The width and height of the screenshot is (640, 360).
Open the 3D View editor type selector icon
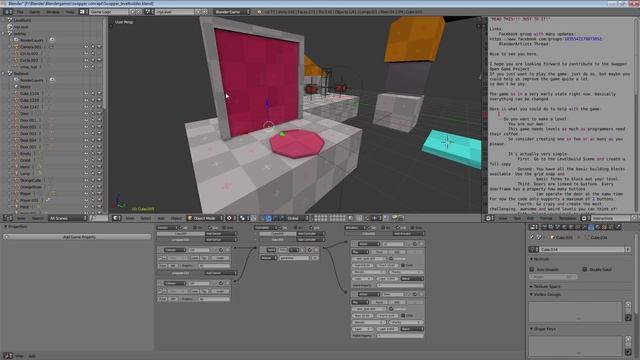[116, 218]
